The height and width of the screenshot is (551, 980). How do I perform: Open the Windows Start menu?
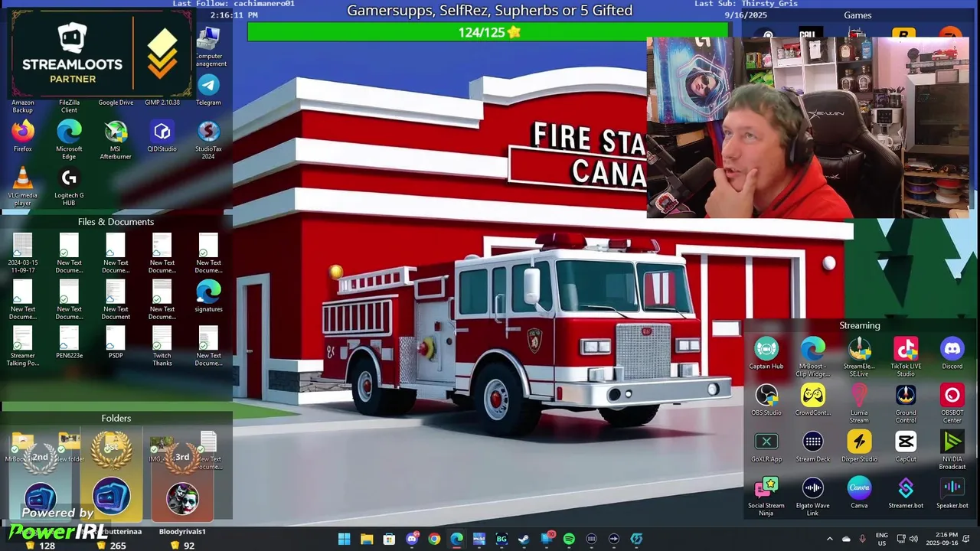click(345, 539)
